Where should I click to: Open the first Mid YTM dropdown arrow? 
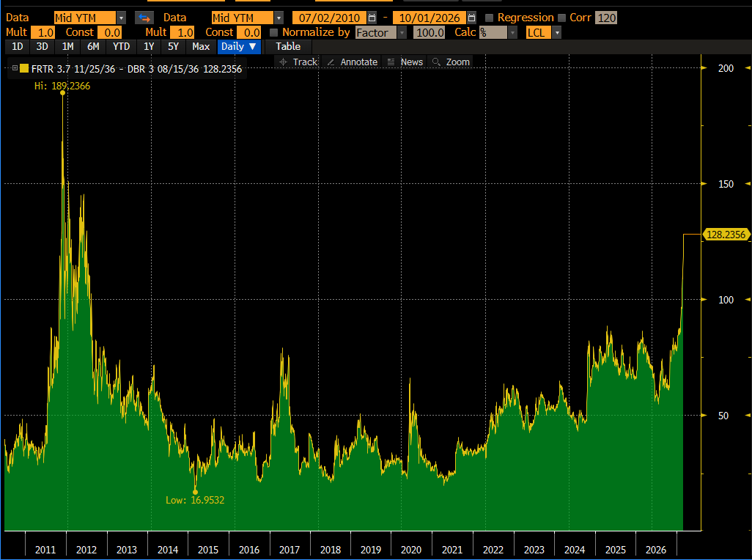tap(122, 18)
